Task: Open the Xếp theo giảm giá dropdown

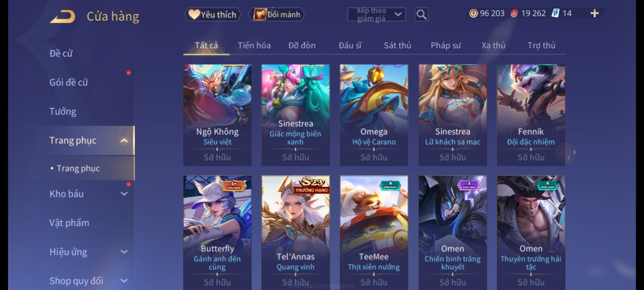Action: click(x=376, y=15)
